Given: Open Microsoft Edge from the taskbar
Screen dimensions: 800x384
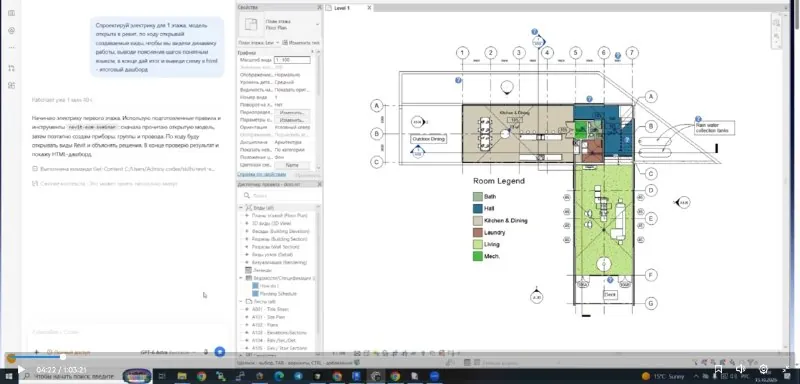Looking at the screenshot, I should pos(279,377).
